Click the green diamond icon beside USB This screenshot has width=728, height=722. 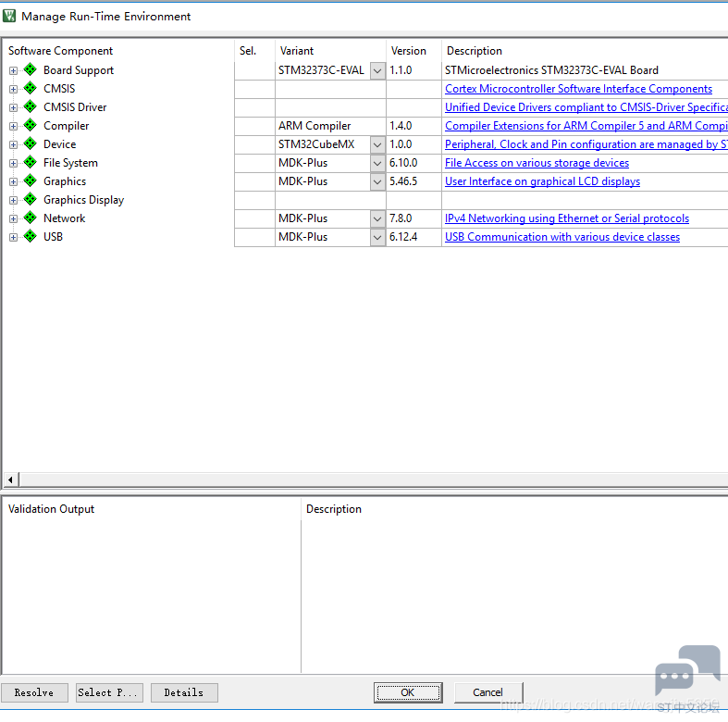(x=31, y=236)
